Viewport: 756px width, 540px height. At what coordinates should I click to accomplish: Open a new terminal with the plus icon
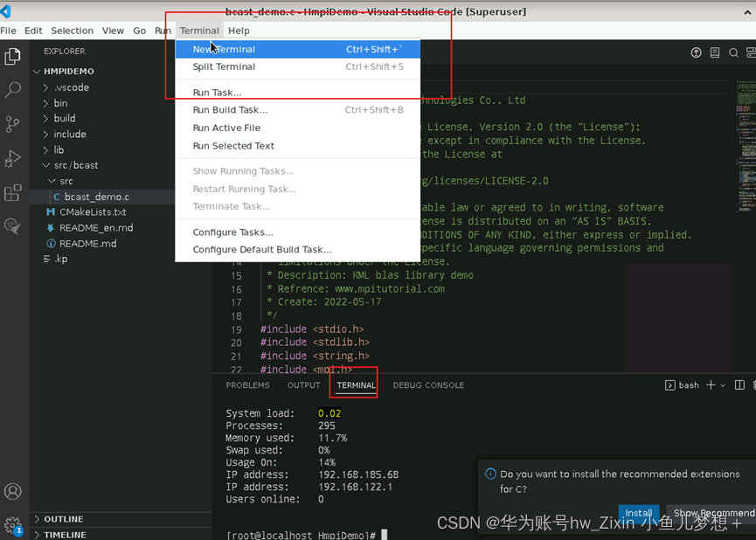tap(710, 384)
